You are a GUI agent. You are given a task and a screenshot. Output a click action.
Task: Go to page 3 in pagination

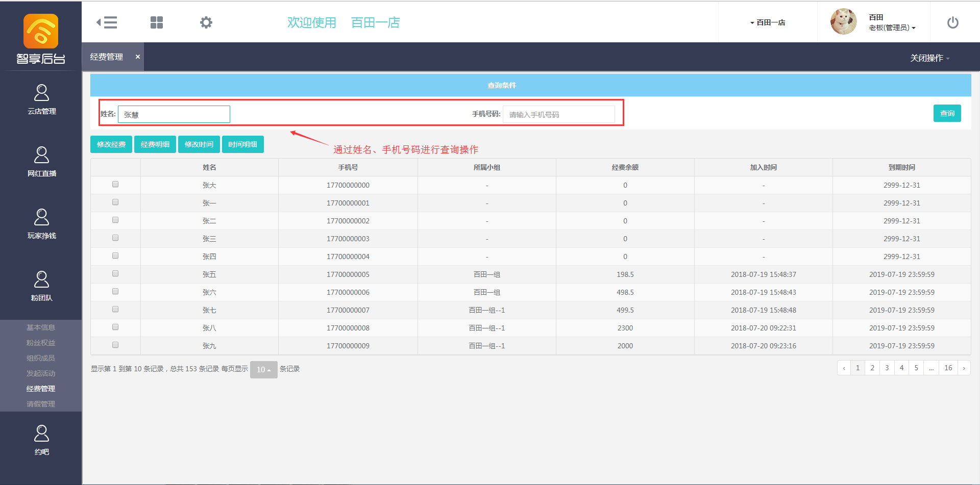[887, 368]
